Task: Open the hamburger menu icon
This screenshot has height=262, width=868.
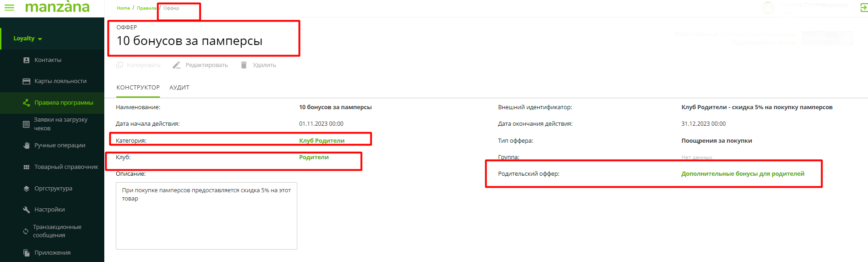Action: pyautogui.click(x=9, y=8)
